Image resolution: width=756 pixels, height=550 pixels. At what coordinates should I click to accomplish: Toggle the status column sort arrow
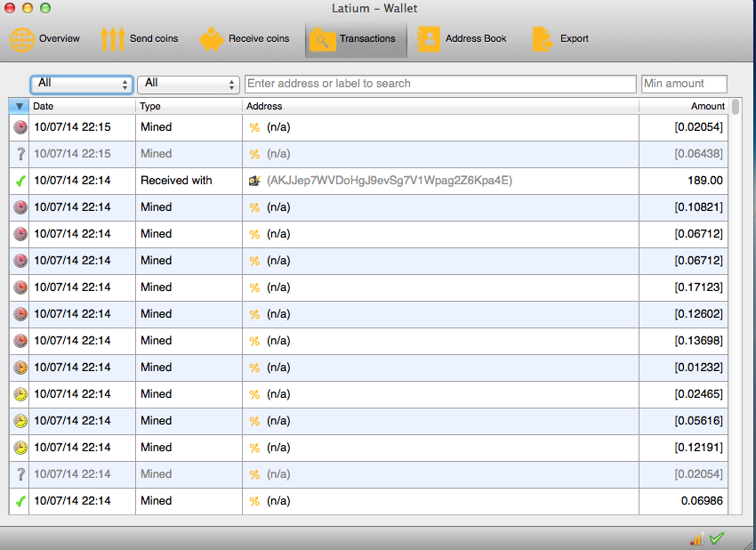(20, 106)
